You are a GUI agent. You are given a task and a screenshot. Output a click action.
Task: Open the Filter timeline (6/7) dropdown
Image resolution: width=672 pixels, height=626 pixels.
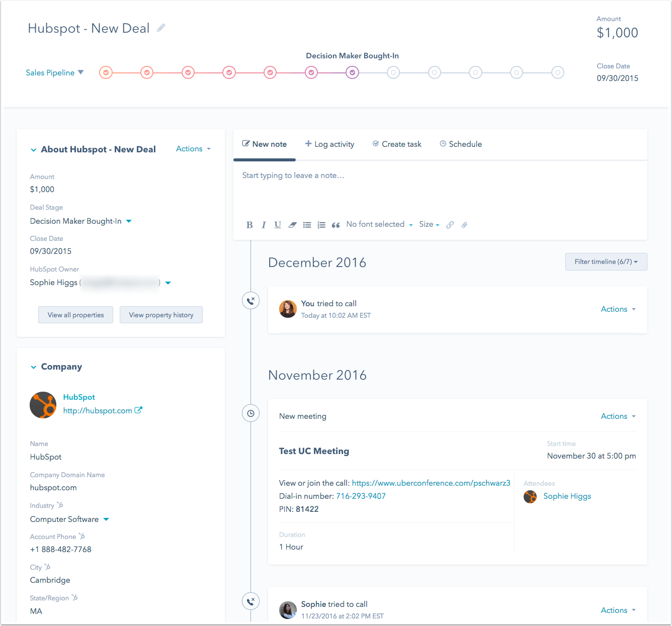pos(606,261)
